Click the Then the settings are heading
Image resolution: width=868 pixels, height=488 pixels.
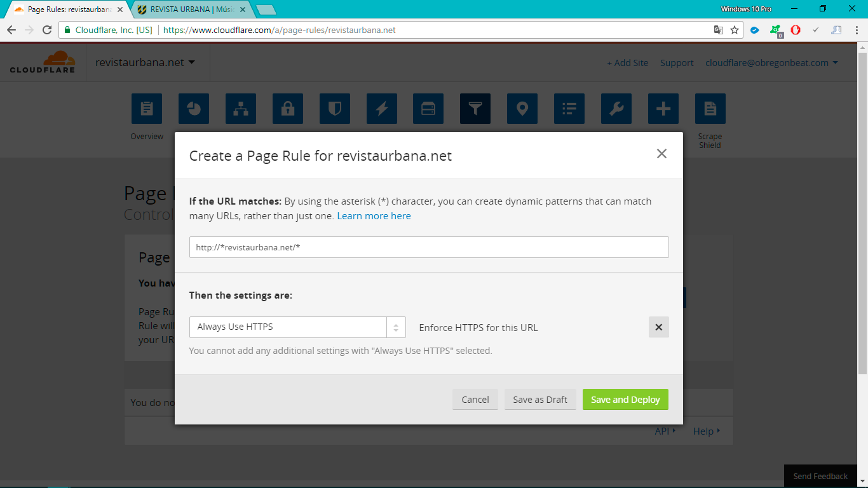click(241, 295)
